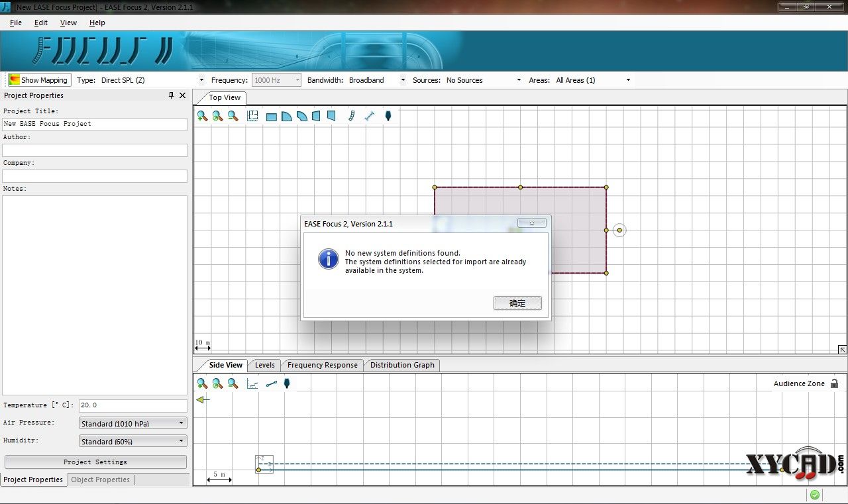The width and height of the screenshot is (848, 504).
Task: Select the distance measure tool in Top View
Action: 370,116
